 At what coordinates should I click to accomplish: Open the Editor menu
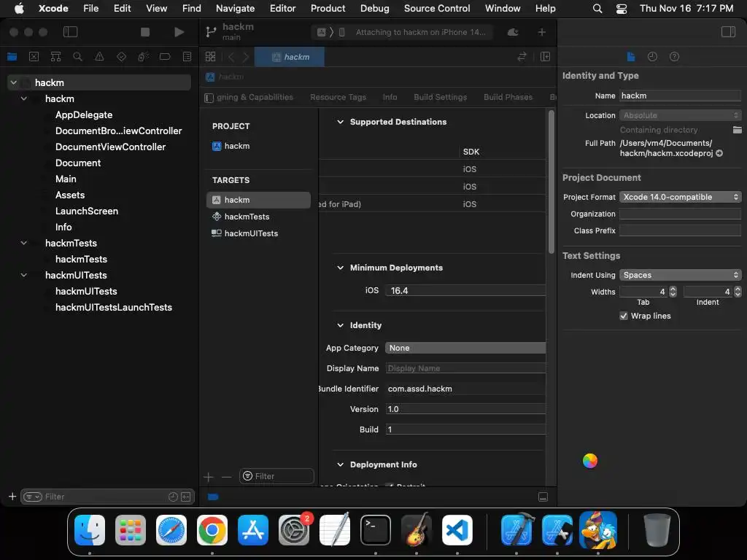(282, 8)
